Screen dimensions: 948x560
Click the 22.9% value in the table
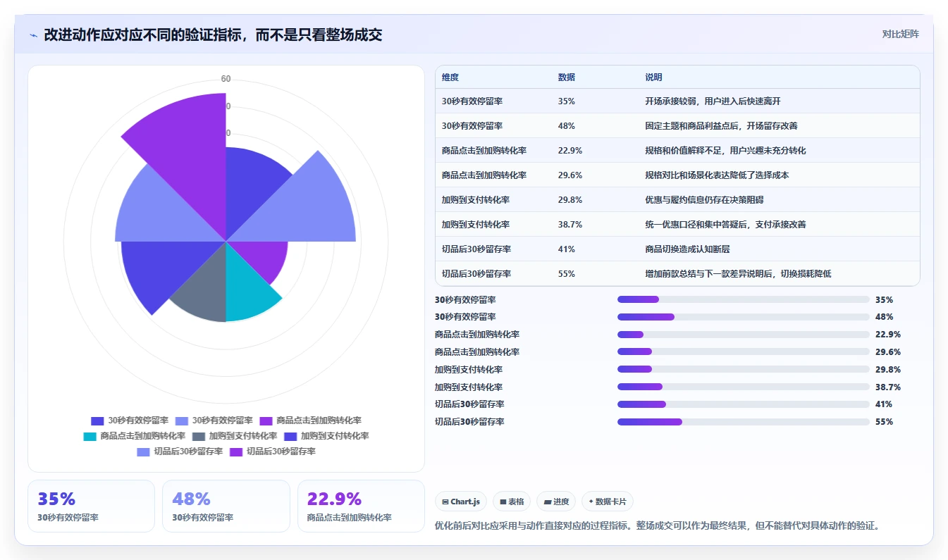click(570, 151)
